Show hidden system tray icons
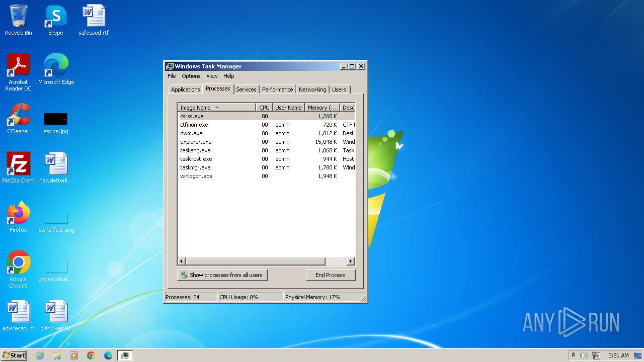644x362 pixels. point(573,355)
